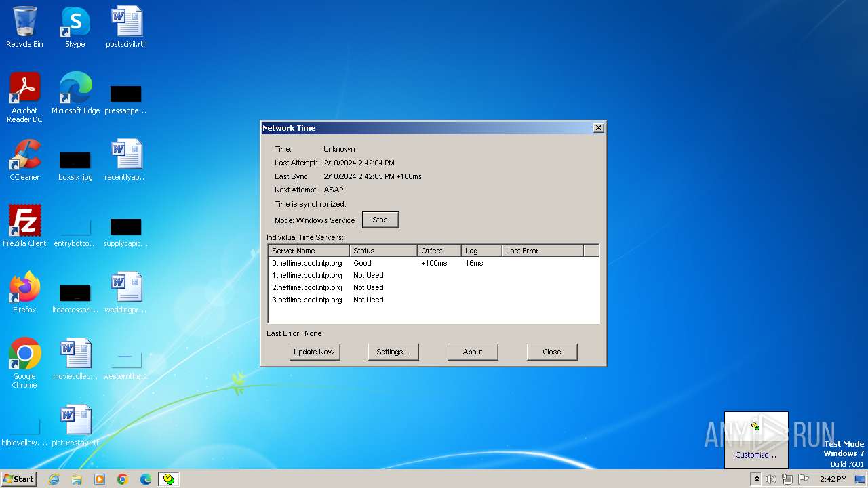The width and height of the screenshot is (868, 488).
Task: Select the Network Time taskbar button
Action: 169,479
